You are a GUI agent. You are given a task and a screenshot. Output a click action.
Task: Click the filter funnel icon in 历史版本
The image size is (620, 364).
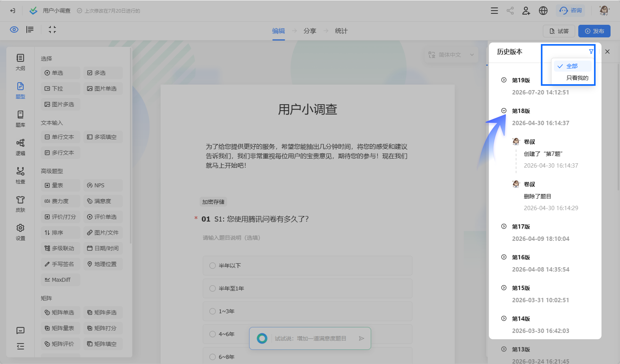tap(591, 51)
